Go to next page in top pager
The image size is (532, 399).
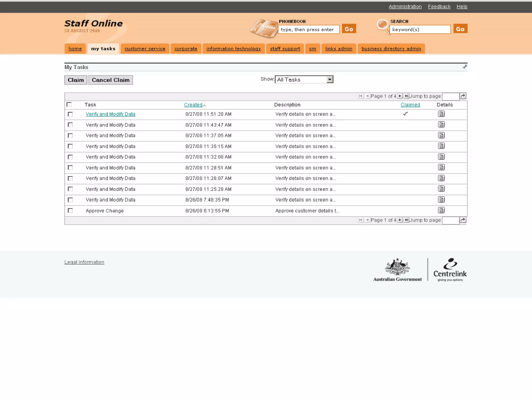(400, 96)
